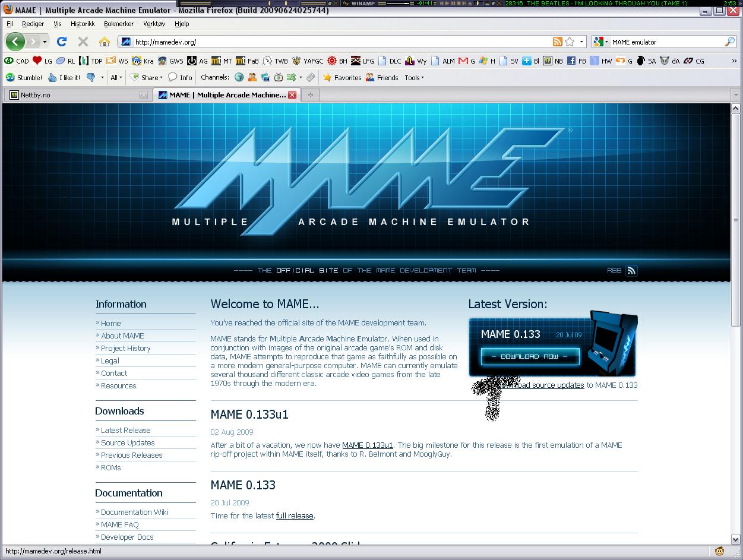Image resolution: width=743 pixels, height=560 pixels.
Task: Go back with the green back arrow
Action: click(x=15, y=42)
